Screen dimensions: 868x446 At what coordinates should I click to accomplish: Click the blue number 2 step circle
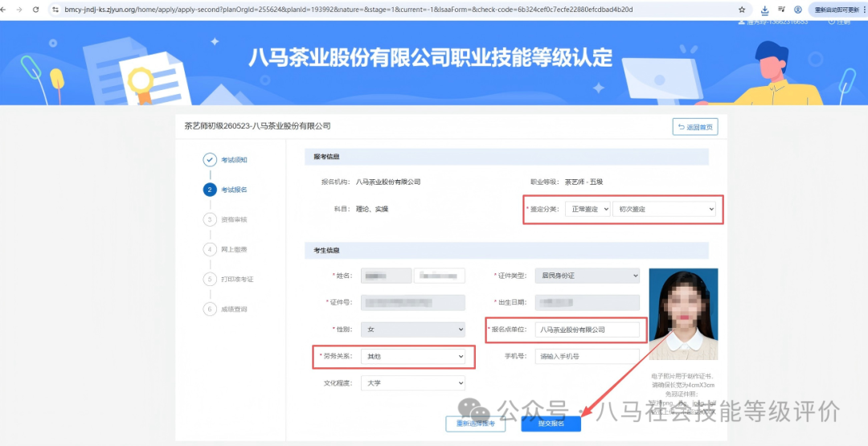tap(210, 190)
